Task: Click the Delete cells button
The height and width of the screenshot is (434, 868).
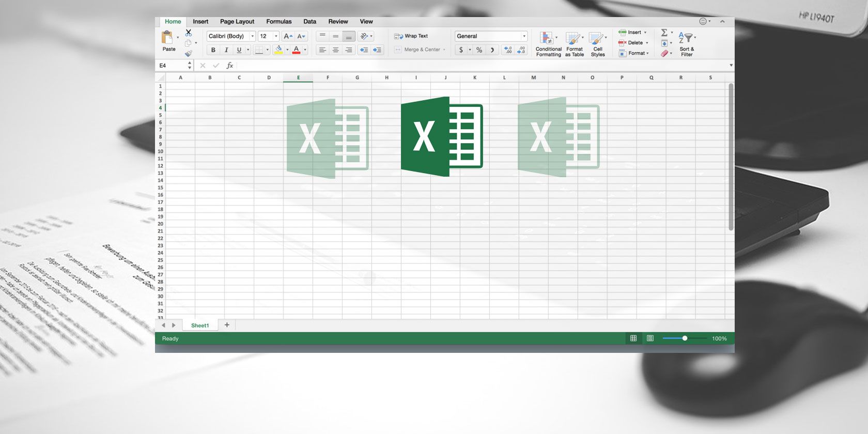Action: click(x=633, y=43)
